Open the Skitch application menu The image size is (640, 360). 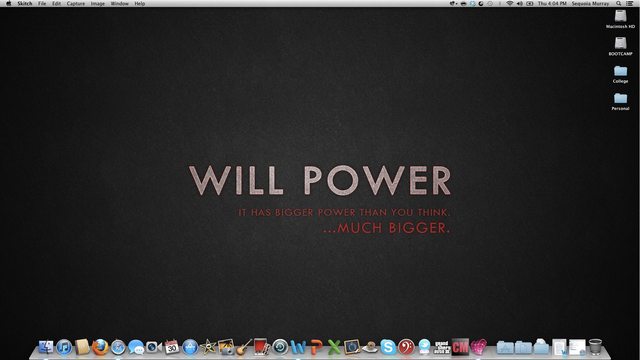click(x=25, y=3)
